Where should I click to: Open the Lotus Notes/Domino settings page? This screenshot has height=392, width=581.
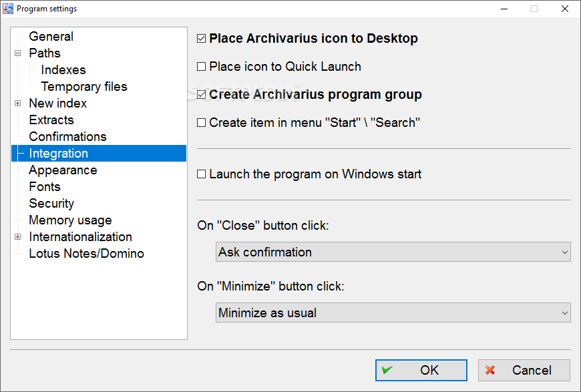coord(86,253)
